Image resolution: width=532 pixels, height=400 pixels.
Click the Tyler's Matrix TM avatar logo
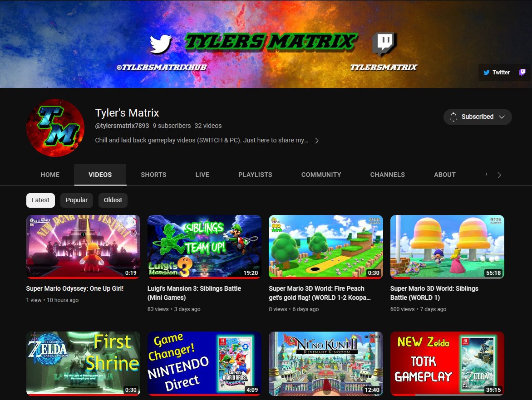pos(55,127)
